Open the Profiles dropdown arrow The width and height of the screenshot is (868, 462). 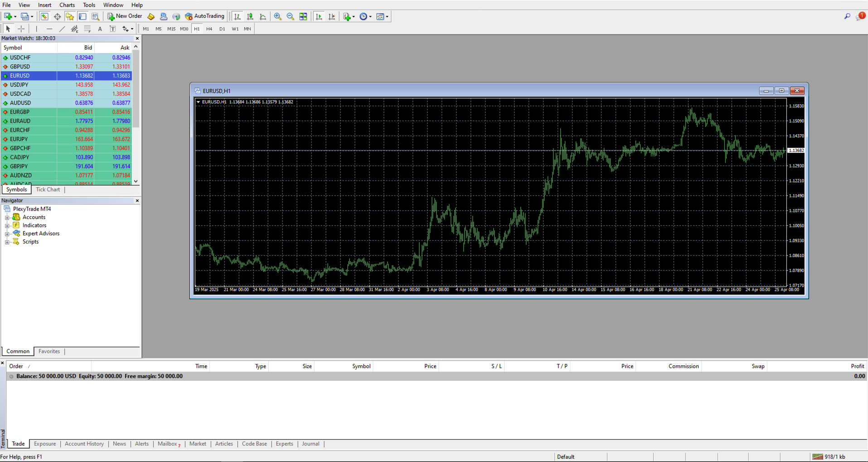(x=32, y=16)
